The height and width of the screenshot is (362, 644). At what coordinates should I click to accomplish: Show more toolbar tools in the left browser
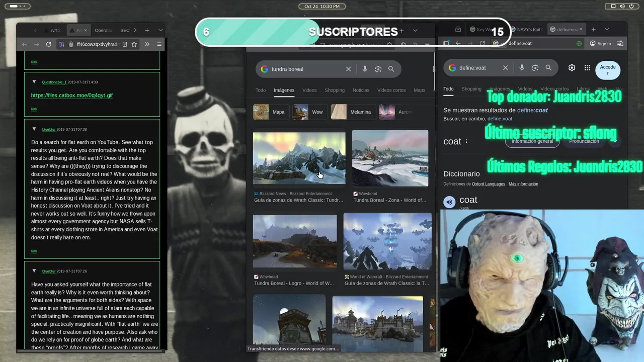click(x=147, y=44)
